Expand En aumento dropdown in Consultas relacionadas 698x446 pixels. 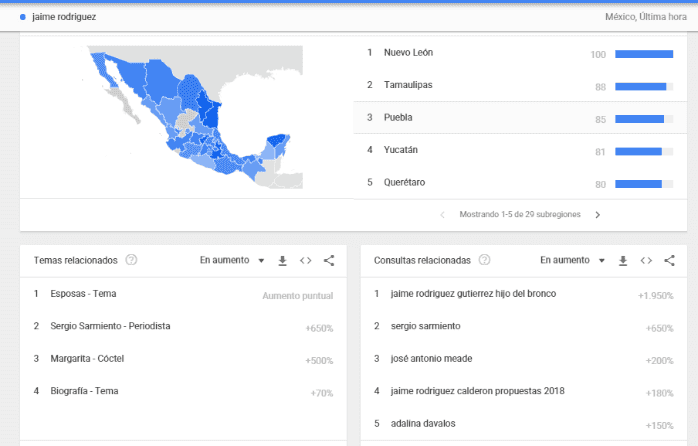pyautogui.click(x=573, y=261)
